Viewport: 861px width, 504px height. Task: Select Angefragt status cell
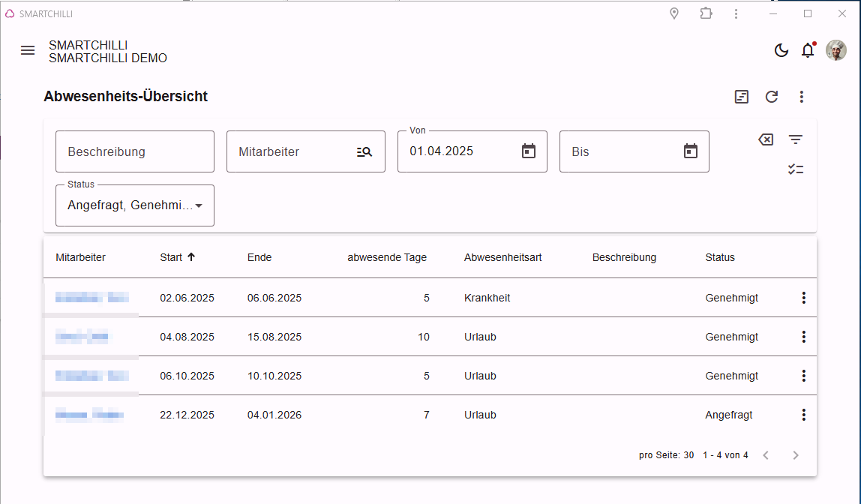[729, 415]
